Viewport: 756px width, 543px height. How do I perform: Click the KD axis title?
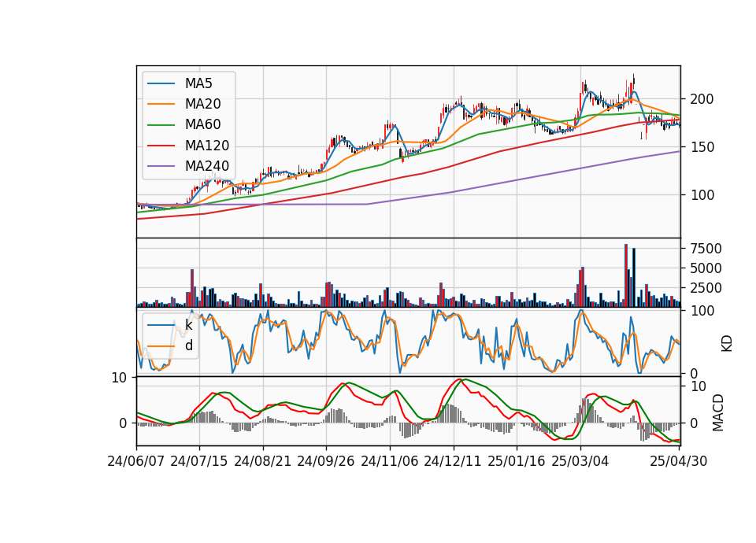pos(727,343)
